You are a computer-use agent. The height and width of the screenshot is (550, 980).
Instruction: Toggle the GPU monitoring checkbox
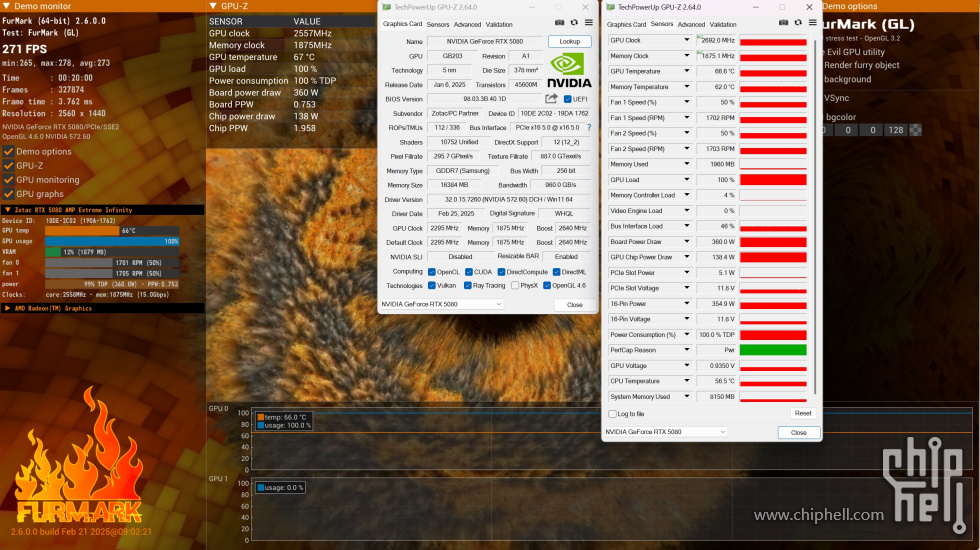pos(9,179)
